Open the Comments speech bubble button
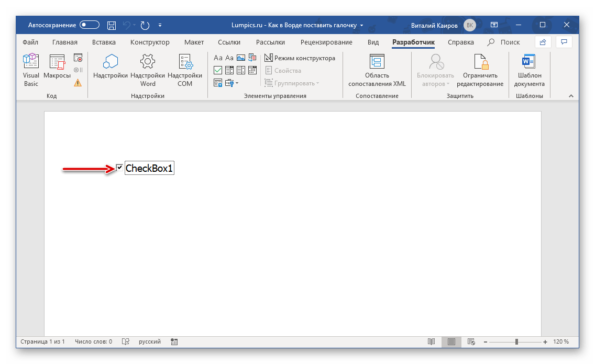The width and height of the screenshot is (595, 364). [564, 42]
